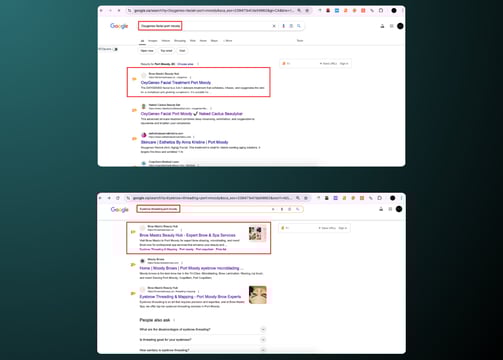Open extensions menu in eyebrow threading window

(x=379, y=198)
